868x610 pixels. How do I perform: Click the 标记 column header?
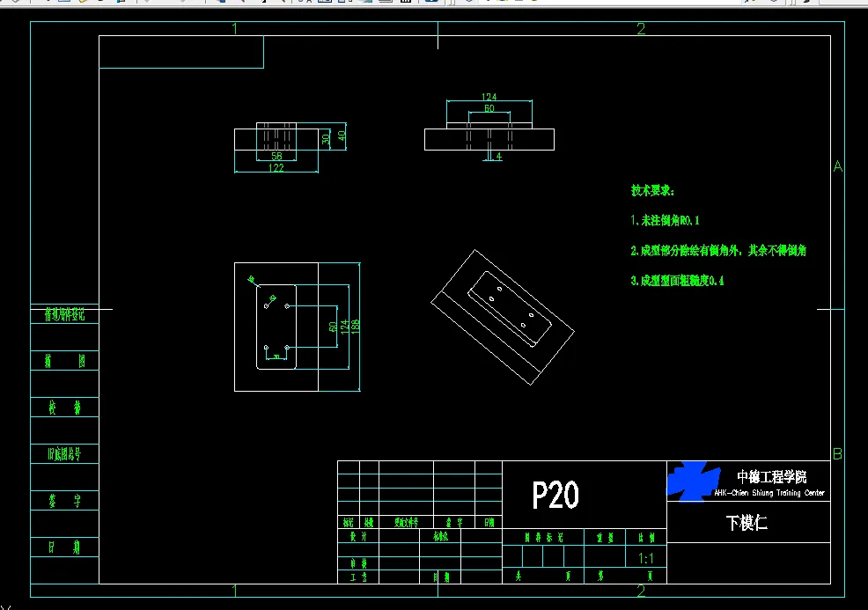coord(349,523)
